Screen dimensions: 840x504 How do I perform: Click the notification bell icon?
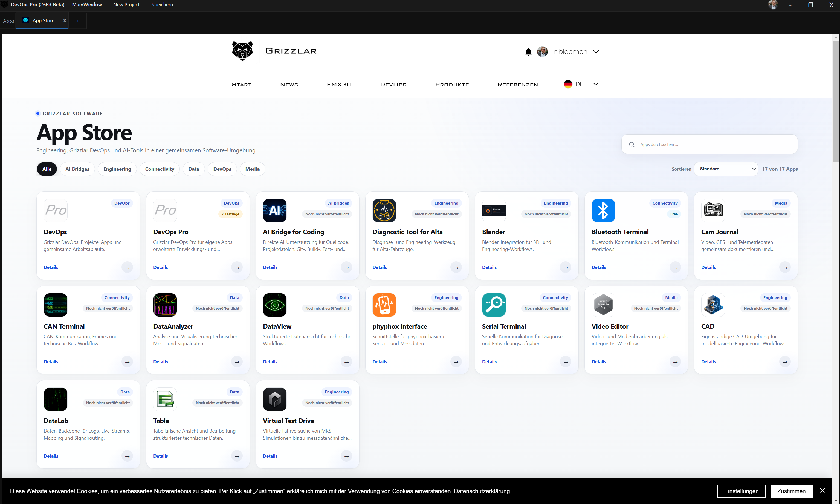pos(528,52)
